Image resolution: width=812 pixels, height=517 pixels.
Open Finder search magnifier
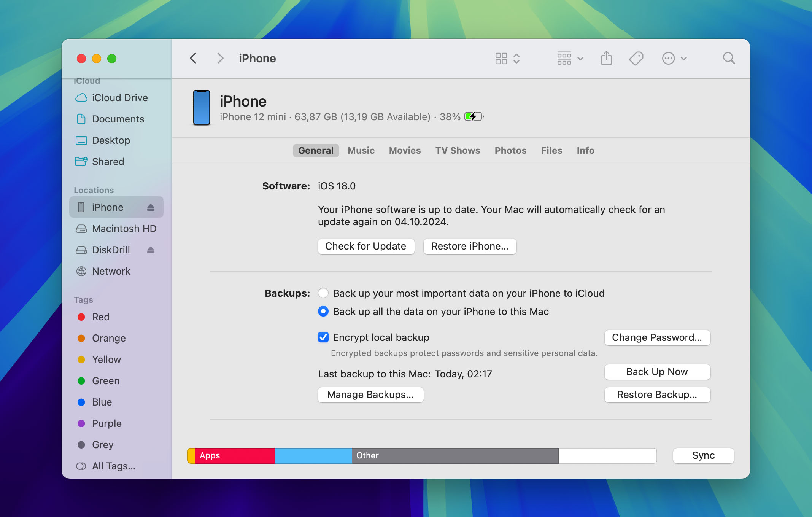click(x=729, y=59)
